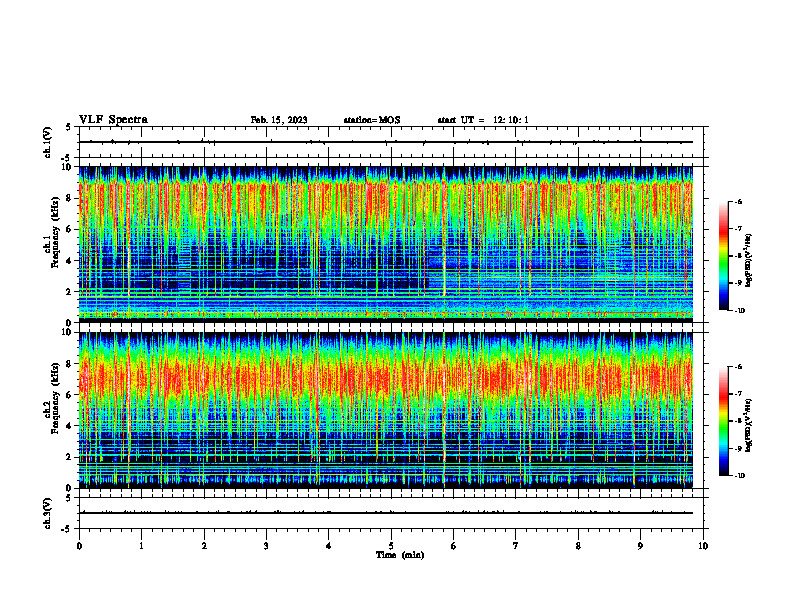Click the ch.1 voltage waveform strip
792x612 pixels.
coord(386,142)
